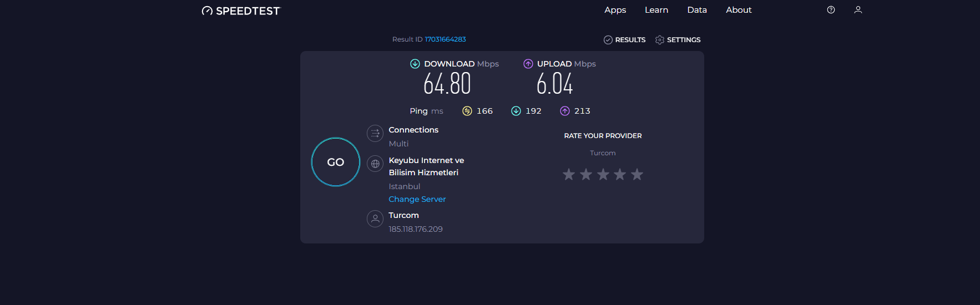Click the idle ping icon beside 166
980x305 pixels.
[467, 111]
